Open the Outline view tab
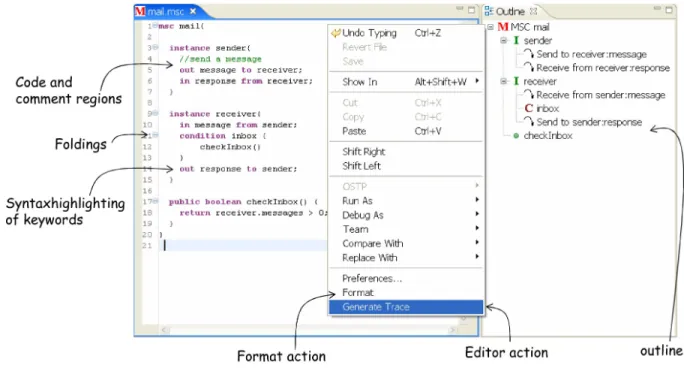 tap(511, 11)
